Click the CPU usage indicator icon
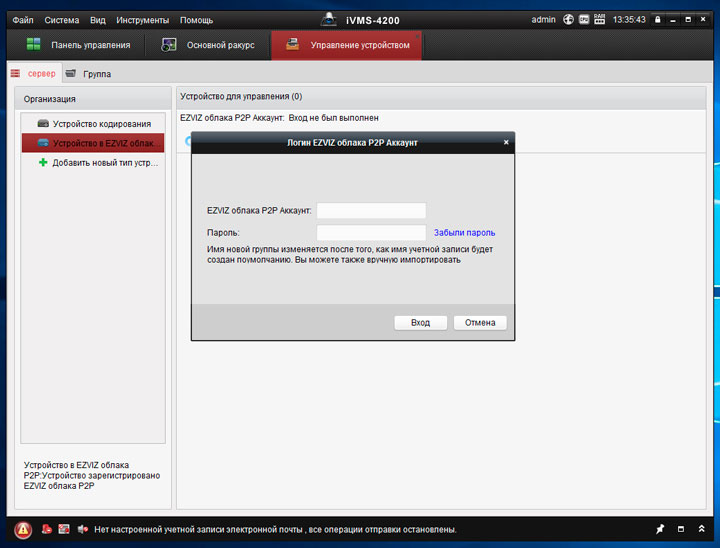The height and width of the screenshot is (548, 720). [x=584, y=19]
